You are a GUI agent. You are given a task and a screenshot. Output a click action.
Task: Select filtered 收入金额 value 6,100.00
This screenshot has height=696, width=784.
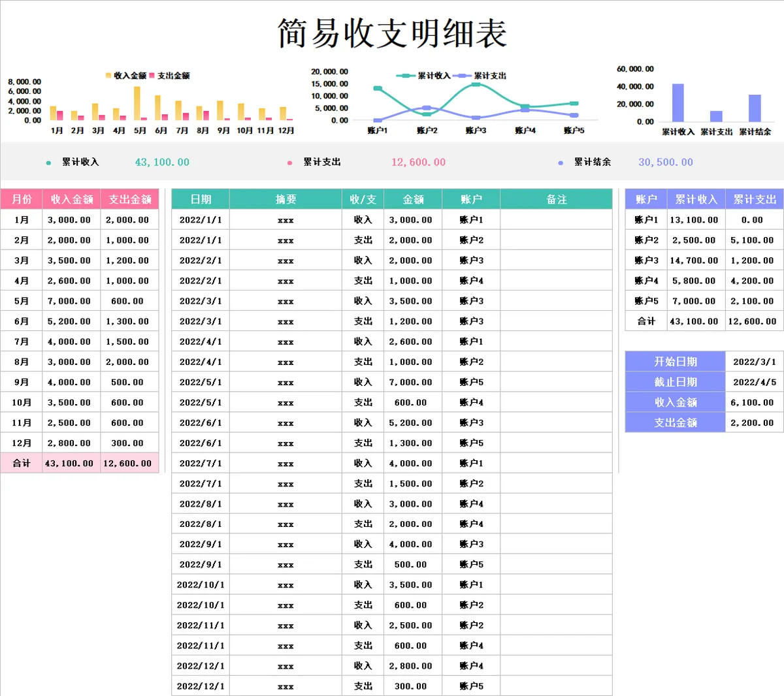pyautogui.click(x=755, y=402)
